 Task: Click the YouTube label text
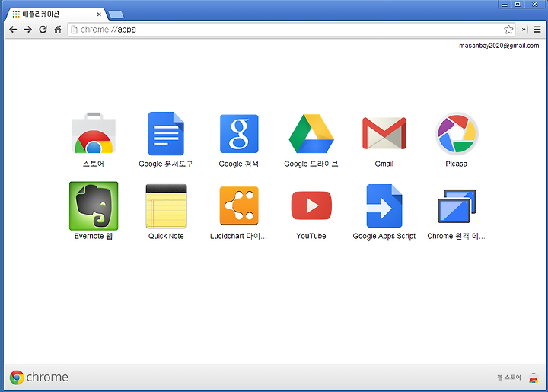[x=311, y=236]
